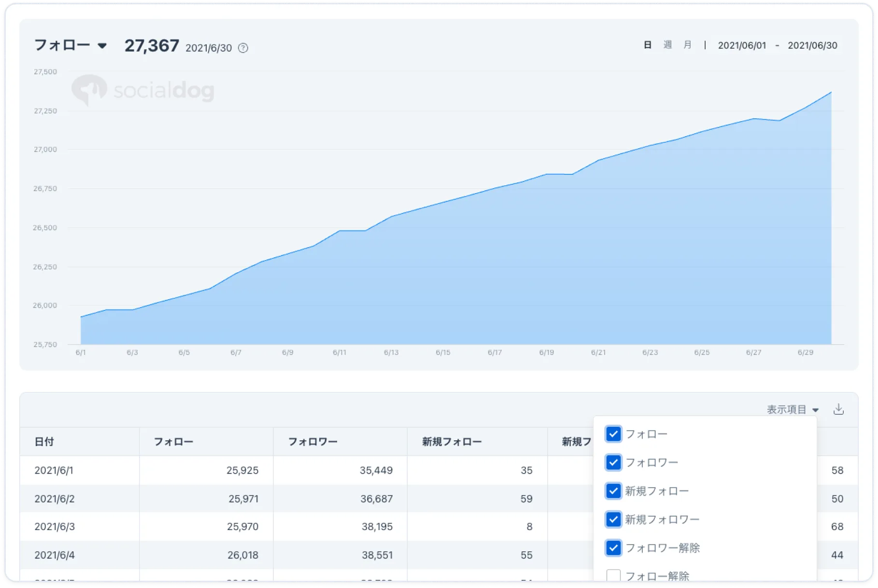878x588 pixels.
Task: Click the help question mark icon beside 2021/6/30
Action: pos(243,48)
